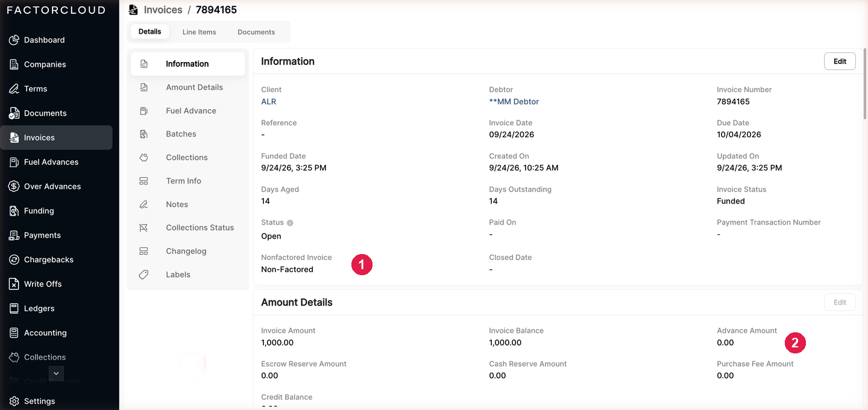
Task: Click the Invoice Status value Funded
Action: pyautogui.click(x=731, y=202)
